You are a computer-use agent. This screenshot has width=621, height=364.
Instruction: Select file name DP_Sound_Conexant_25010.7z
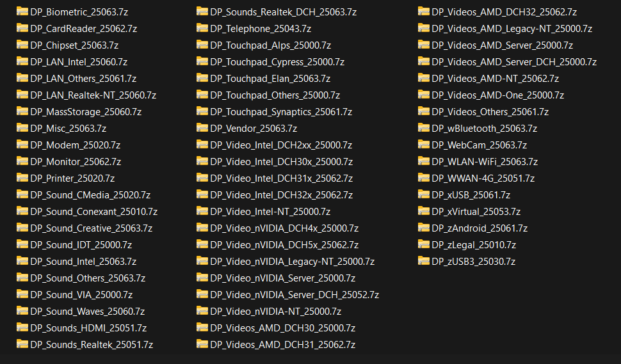coord(94,212)
